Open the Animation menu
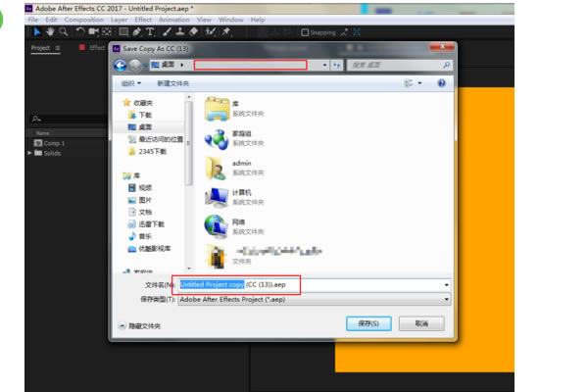Viewport: 588px width, 392px height. click(x=174, y=20)
